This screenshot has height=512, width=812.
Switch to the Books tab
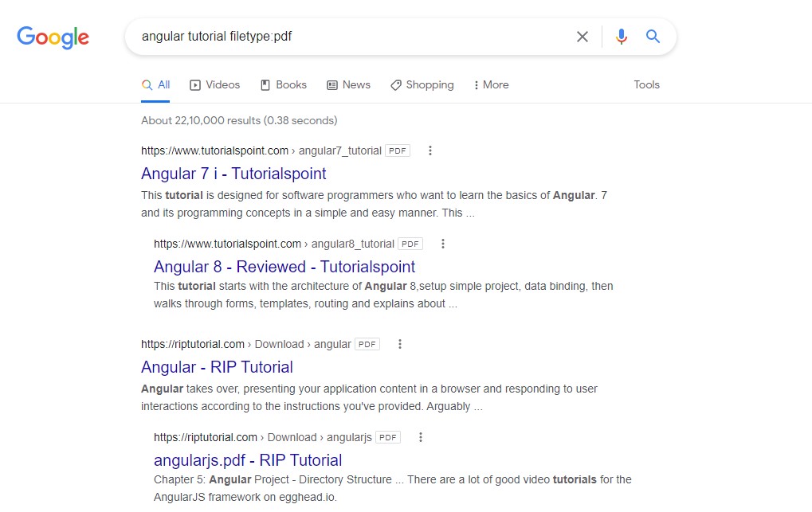pos(284,85)
